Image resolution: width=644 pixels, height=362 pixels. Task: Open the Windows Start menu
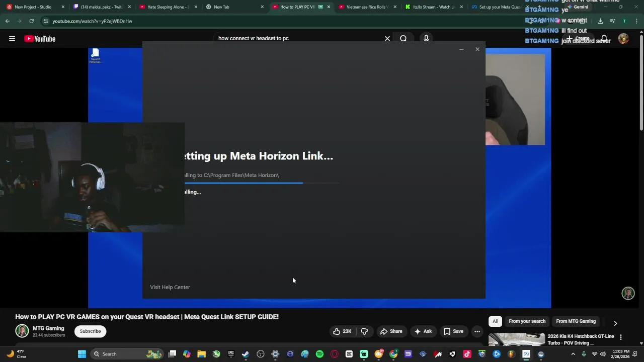tap(82, 354)
